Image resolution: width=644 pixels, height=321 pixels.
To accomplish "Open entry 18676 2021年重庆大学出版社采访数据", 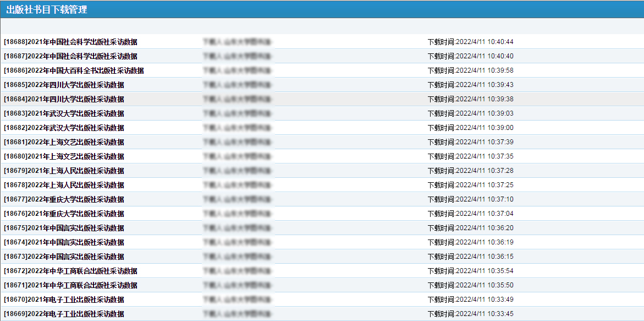I will pos(64,214).
